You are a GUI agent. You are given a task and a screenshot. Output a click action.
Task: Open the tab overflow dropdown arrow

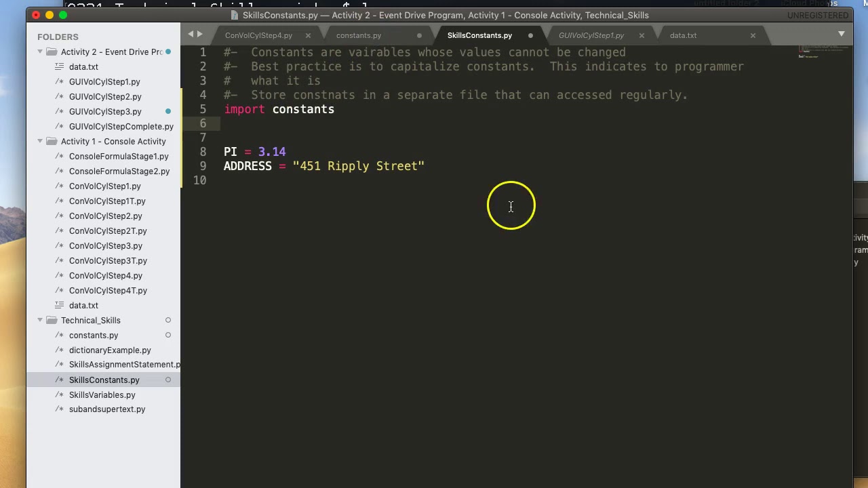pyautogui.click(x=842, y=35)
